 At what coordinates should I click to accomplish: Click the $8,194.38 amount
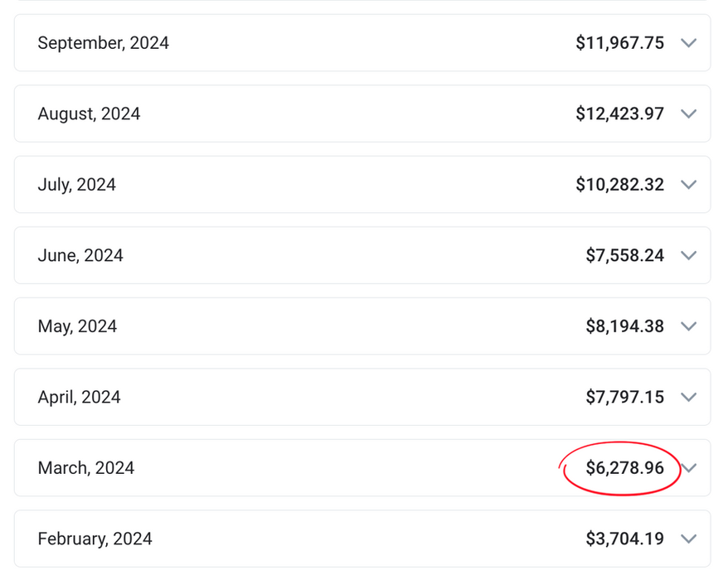624,326
